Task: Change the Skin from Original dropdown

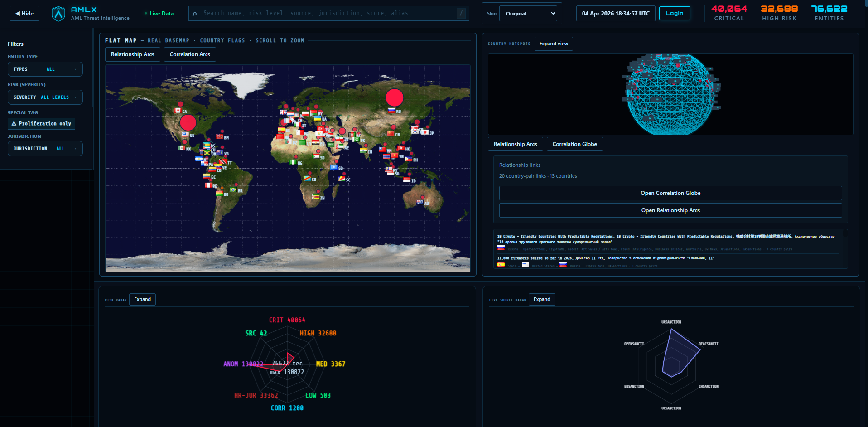Action: (x=528, y=13)
